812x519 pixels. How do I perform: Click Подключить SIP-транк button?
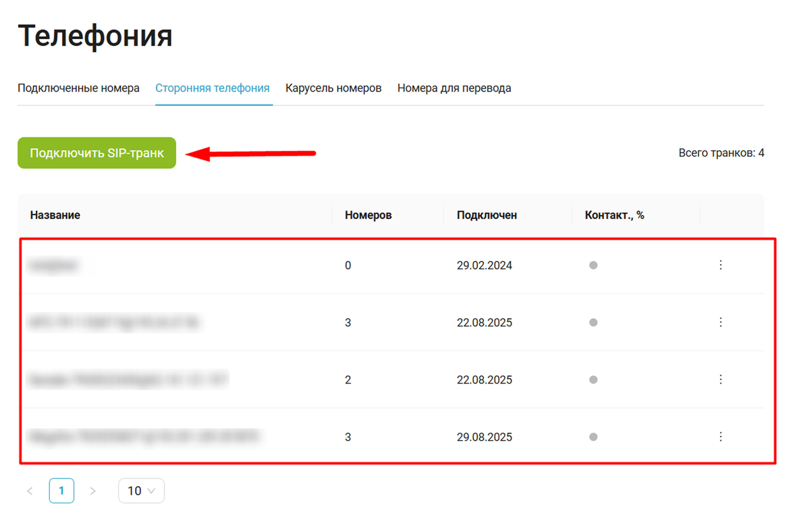(97, 153)
